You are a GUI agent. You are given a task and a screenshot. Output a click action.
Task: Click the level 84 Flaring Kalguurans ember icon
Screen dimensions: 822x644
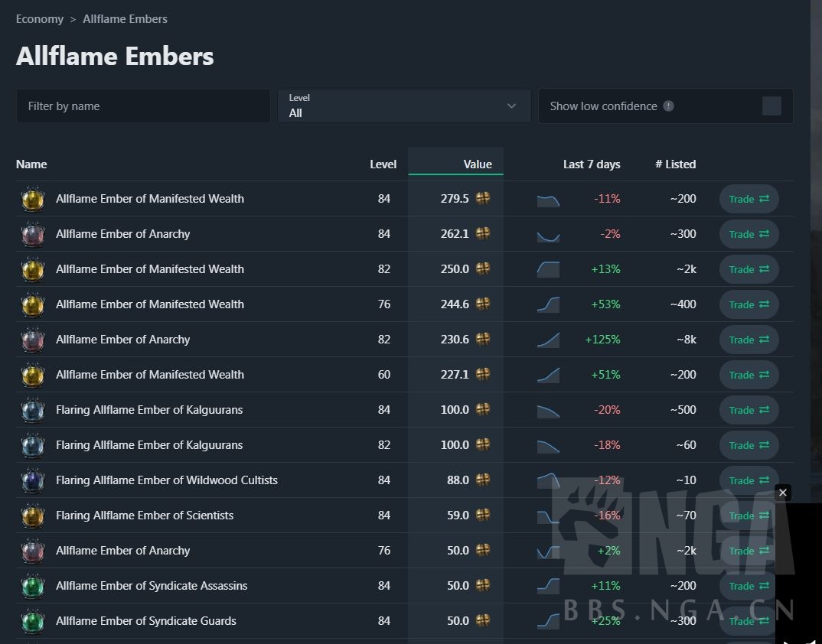coord(32,410)
